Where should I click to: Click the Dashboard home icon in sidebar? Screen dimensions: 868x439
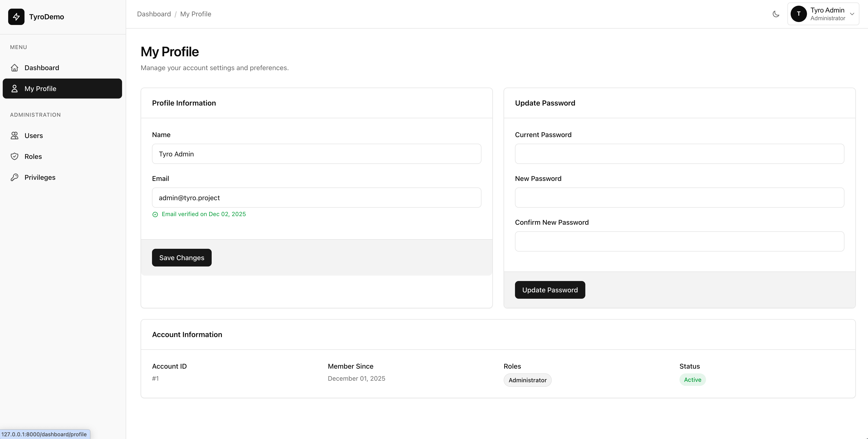(x=15, y=68)
